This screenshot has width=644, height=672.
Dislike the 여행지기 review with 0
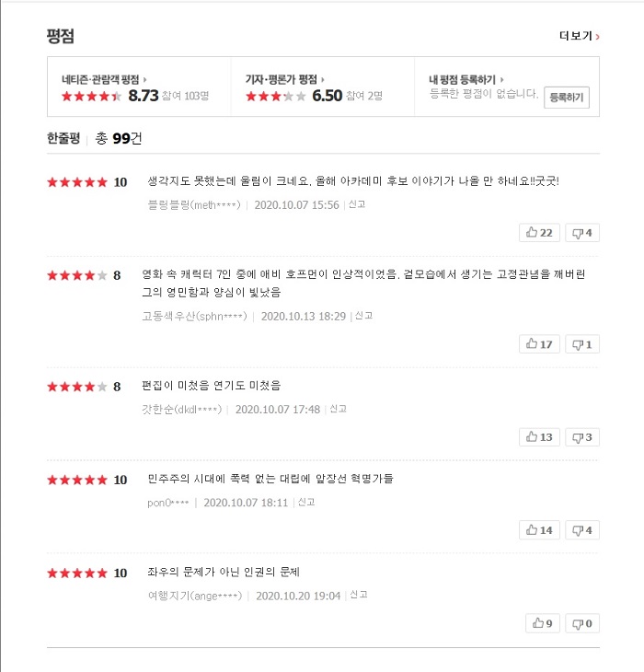582,623
